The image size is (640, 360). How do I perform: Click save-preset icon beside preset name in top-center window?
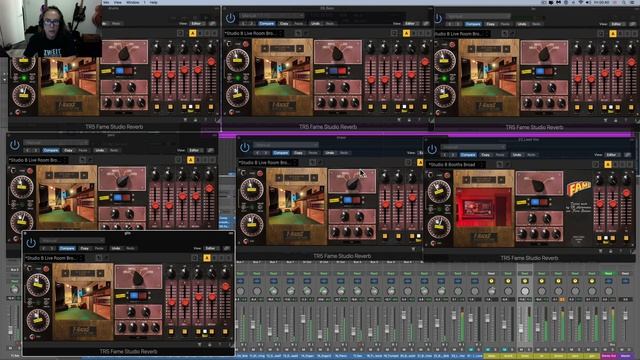(298, 33)
